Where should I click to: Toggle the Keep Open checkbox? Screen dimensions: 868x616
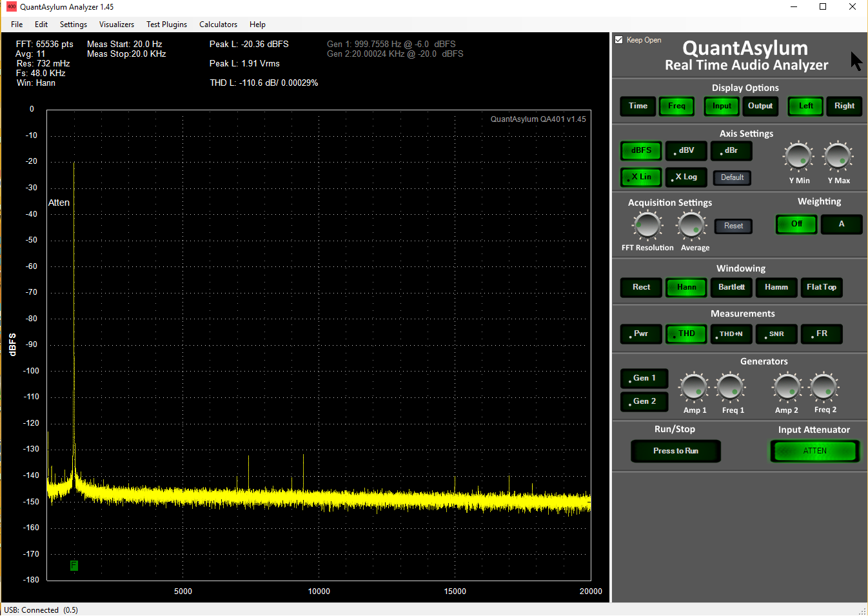[619, 40]
